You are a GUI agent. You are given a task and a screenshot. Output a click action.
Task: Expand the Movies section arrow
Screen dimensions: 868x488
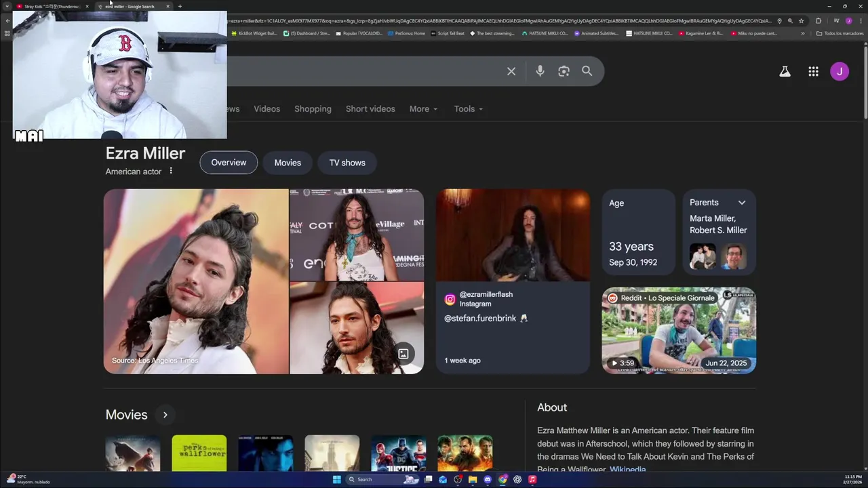tap(165, 415)
